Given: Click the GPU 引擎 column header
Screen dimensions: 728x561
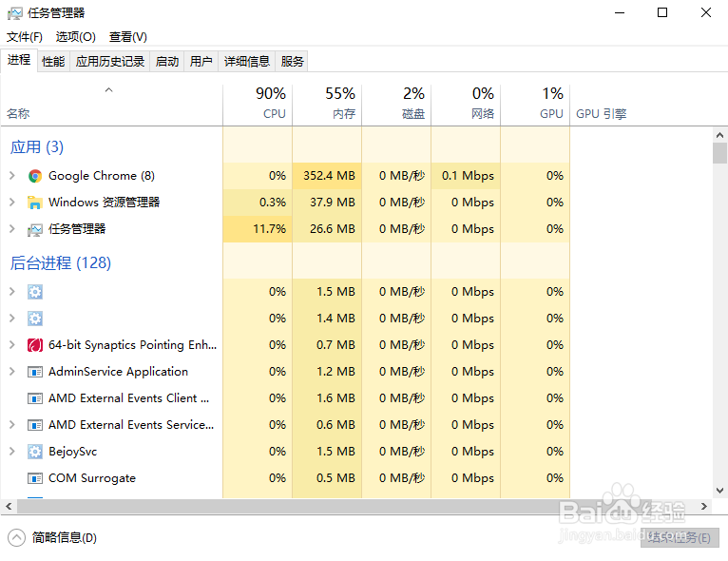Looking at the screenshot, I should click(x=602, y=114).
